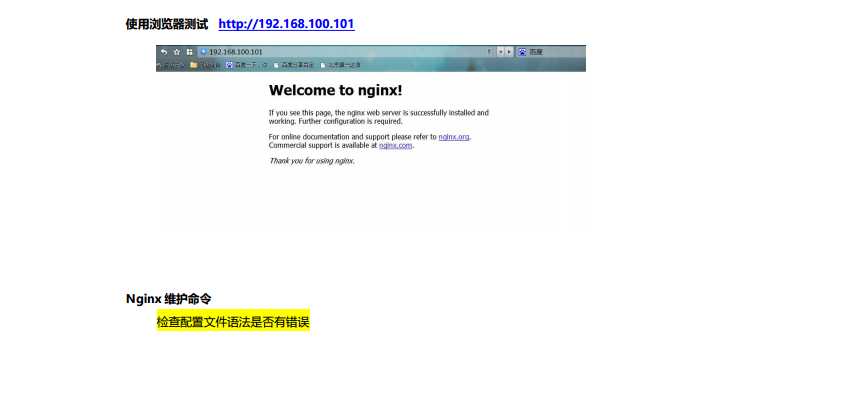863x400 pixels.
Task: Click the Baidu paw search icon
Action: click(522, 52)
